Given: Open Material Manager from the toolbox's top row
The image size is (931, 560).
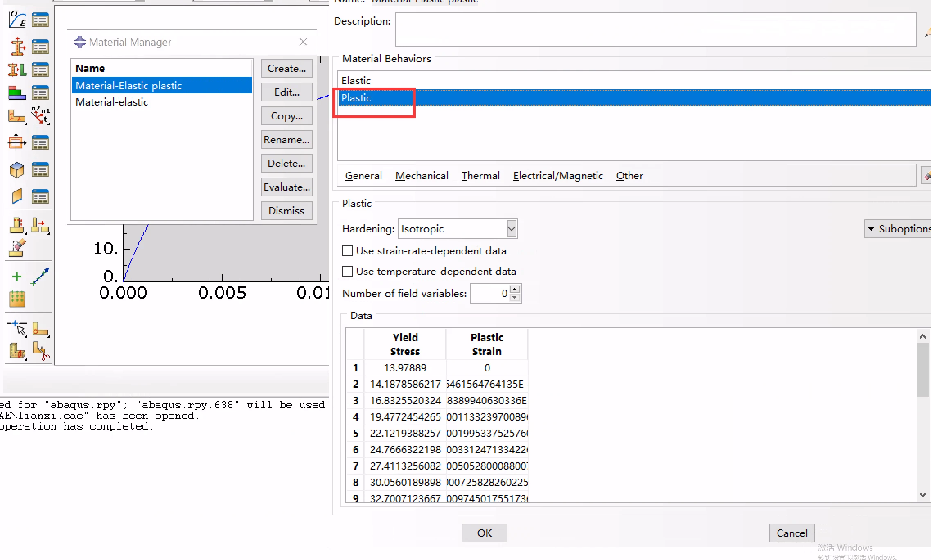Looking at the screenshot, I should pyautogui.click(x=41, y=19).
